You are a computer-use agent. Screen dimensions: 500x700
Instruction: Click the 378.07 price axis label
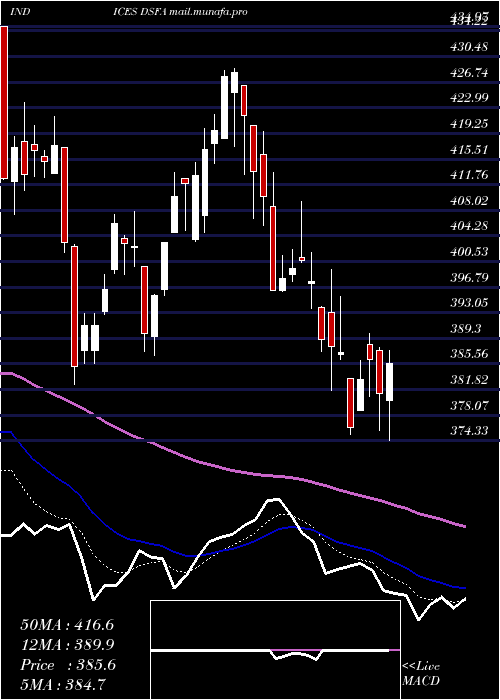point(469,406)
